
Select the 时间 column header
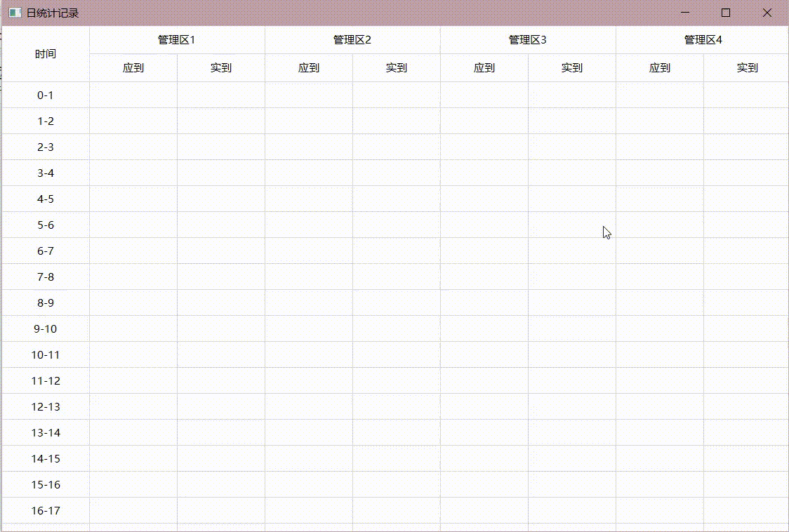click(46, 54)
